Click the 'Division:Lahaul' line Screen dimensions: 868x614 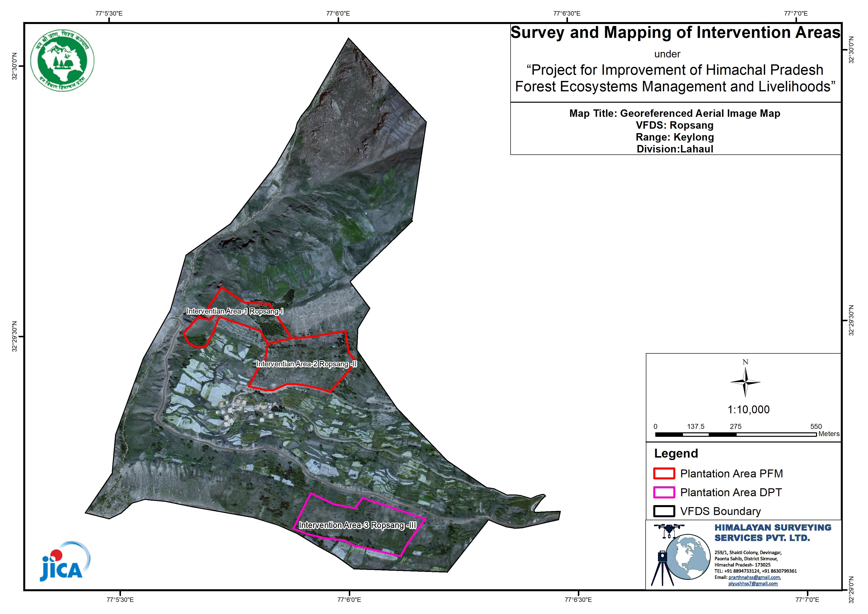point(675,149)
